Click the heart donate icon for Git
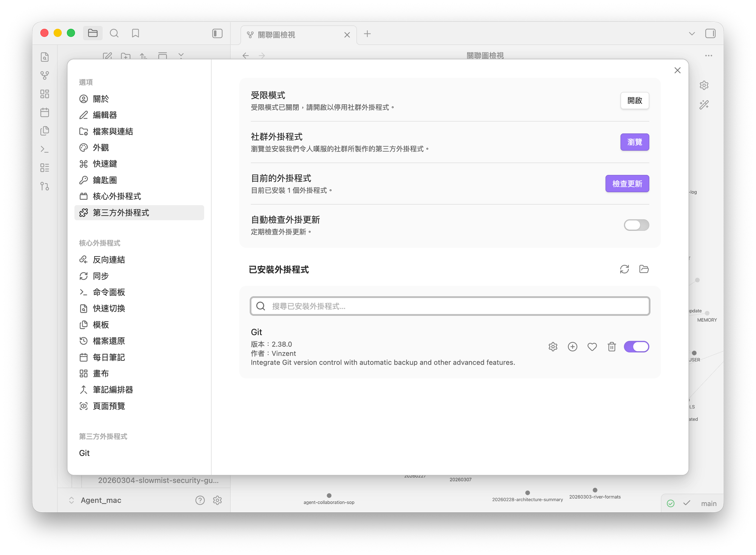This screenshot has height=555, width=756. pyautogui.click(x=592, y=347)
